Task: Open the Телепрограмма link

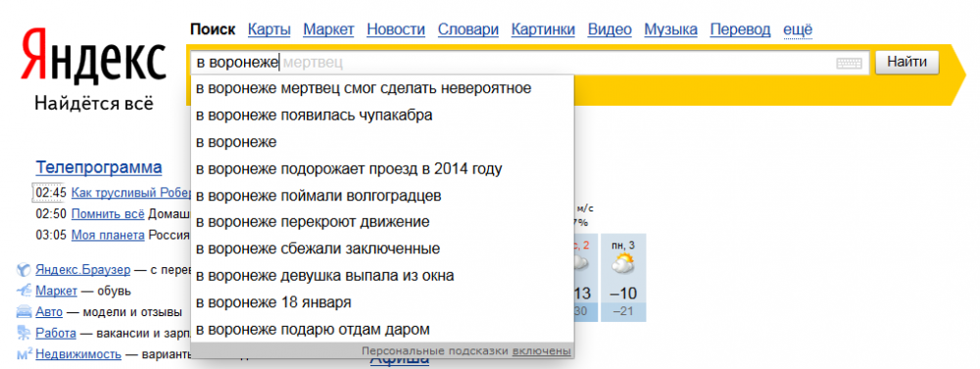Action: click(99, 167)
